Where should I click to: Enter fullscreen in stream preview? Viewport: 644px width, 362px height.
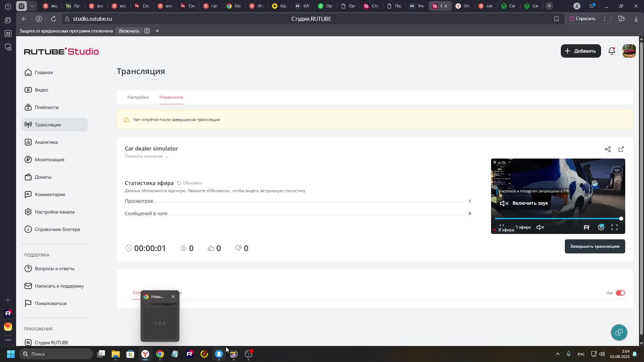pyautogui.click(x=614, y=227)
